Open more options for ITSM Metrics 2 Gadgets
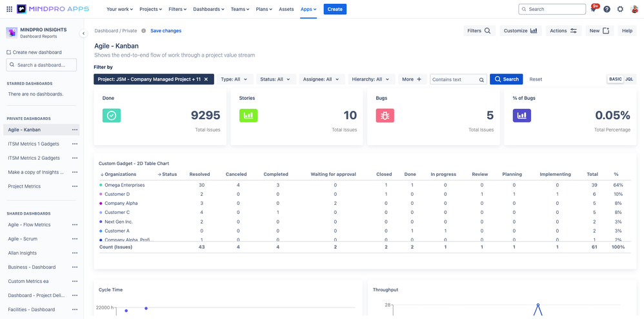 (74, 158)
